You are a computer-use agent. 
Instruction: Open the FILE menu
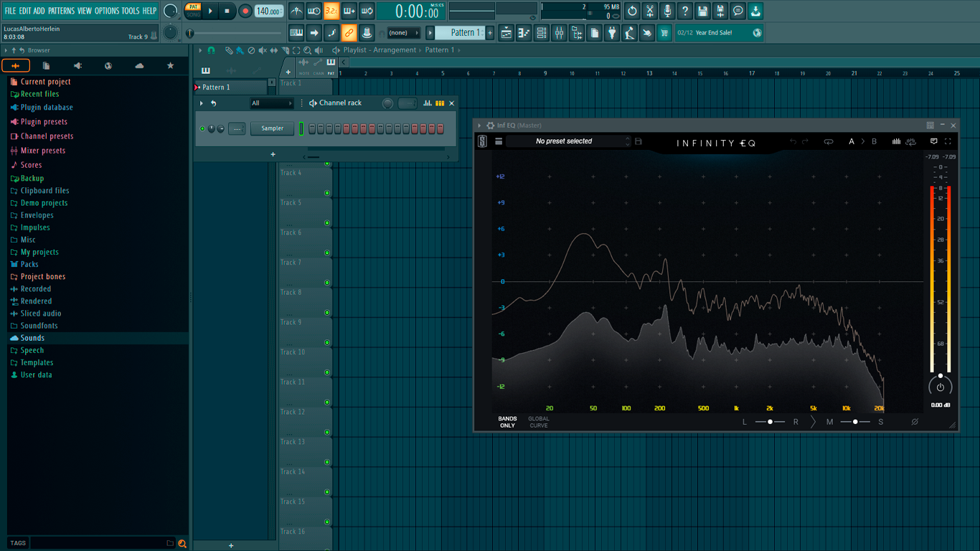10,11
